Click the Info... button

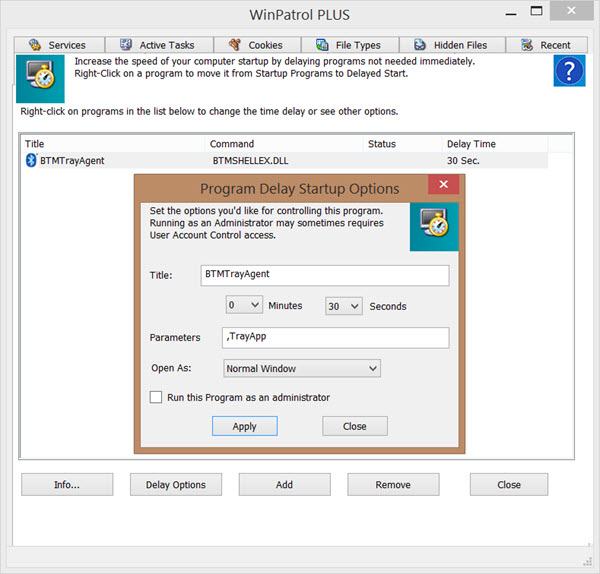[x=67, y=484]
